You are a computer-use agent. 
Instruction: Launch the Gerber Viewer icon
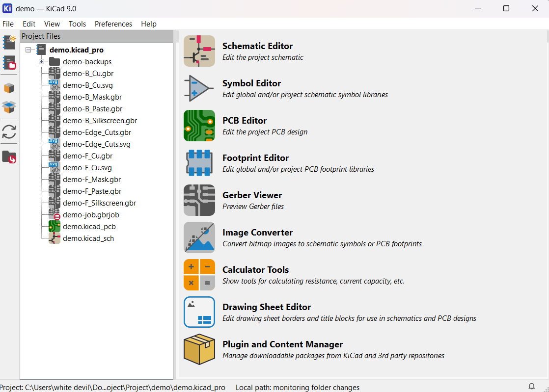(x=199, y=200)
